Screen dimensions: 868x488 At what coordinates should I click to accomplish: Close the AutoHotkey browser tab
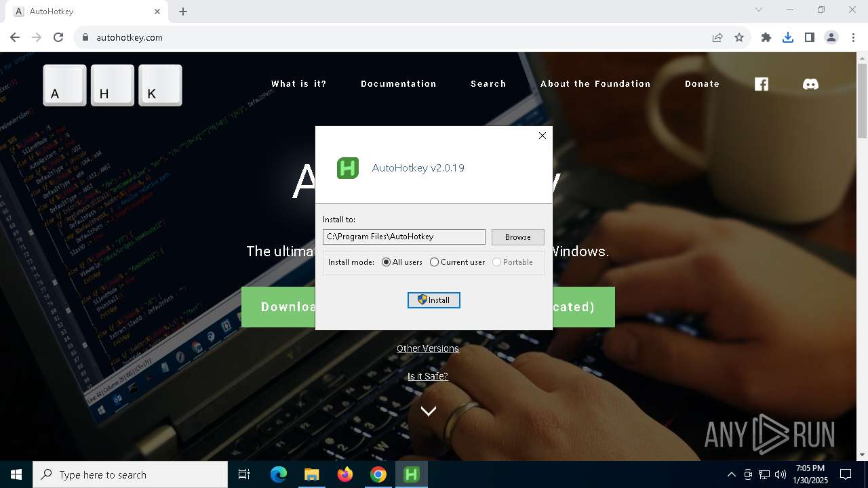tap(157, 12)
